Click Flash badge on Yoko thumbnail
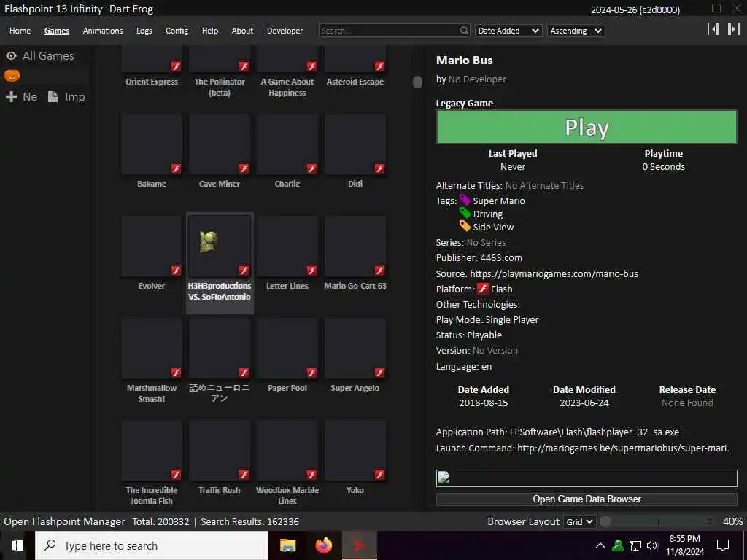This screenshot has width=747, height=560. point(379,475)
